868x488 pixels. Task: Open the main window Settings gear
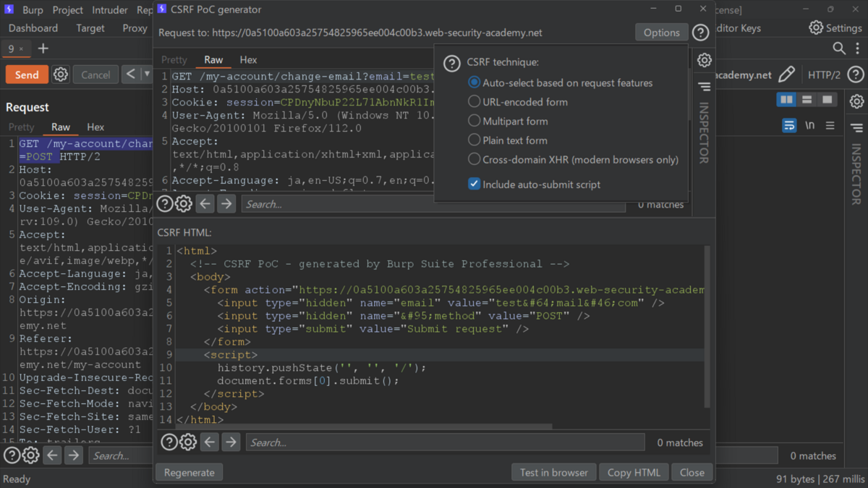point(816,28)
